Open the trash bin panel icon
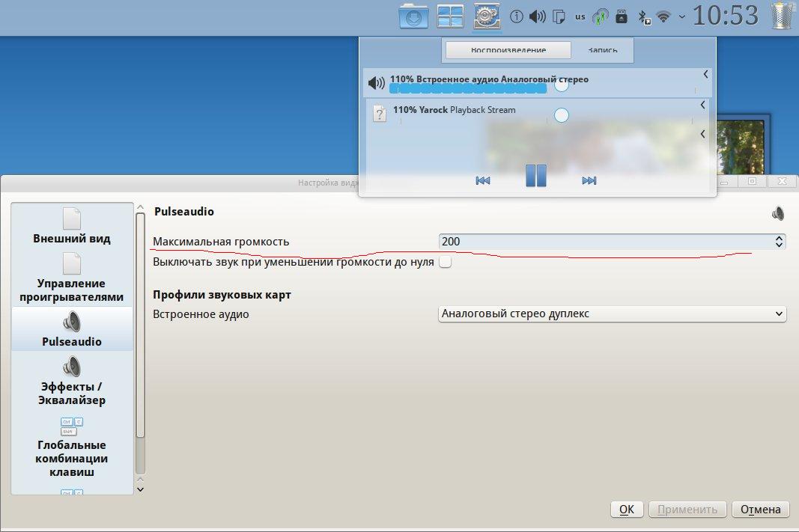The height and width of the screenshot is (532, 799). point(781,16)
